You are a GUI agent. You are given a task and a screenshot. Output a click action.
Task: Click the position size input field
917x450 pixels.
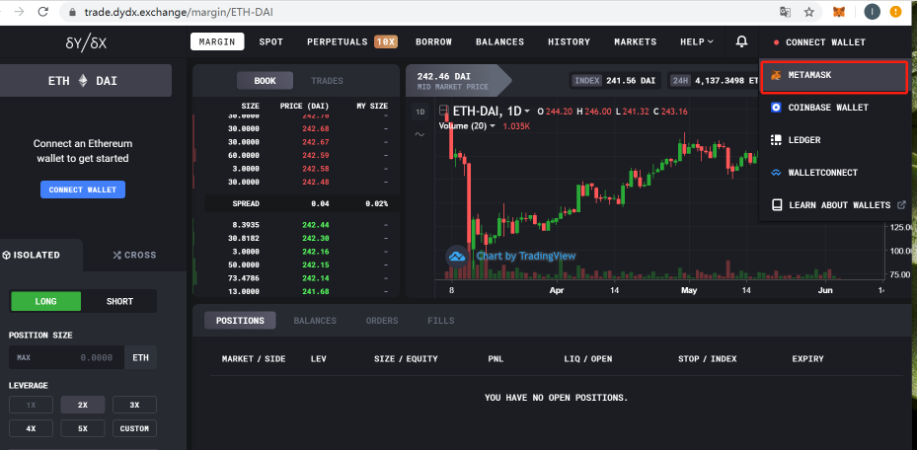pyautogui.click(x=66, y=357)
